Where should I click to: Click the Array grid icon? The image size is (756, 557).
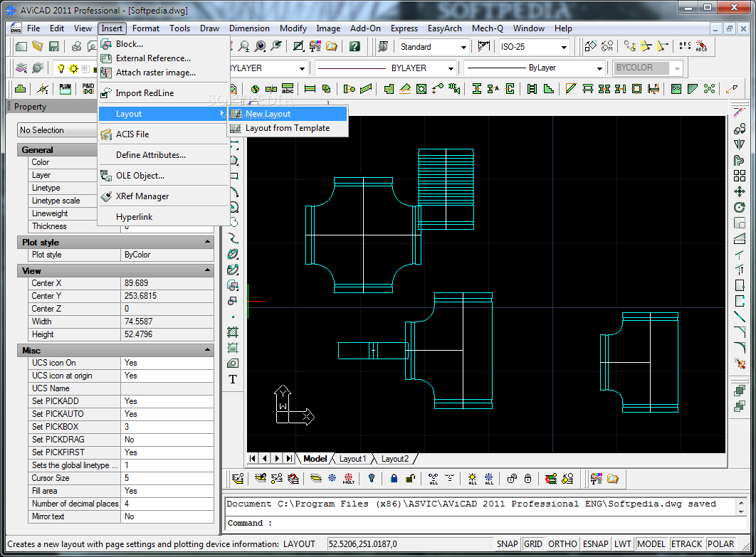(739, 176)
